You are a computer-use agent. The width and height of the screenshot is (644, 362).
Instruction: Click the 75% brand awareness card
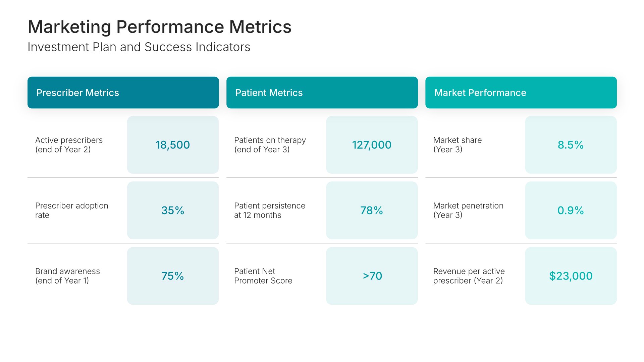[173, 276]
